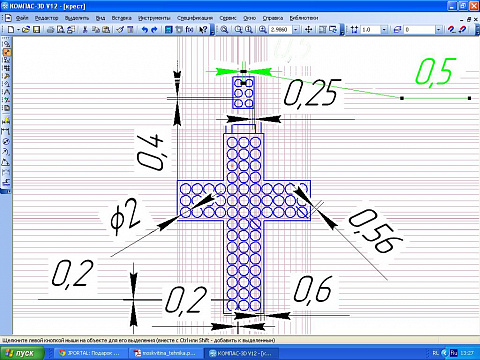Screen dimensions: 480x360
Task: Select the angular dimension tool
Action: tap(6, 162)
